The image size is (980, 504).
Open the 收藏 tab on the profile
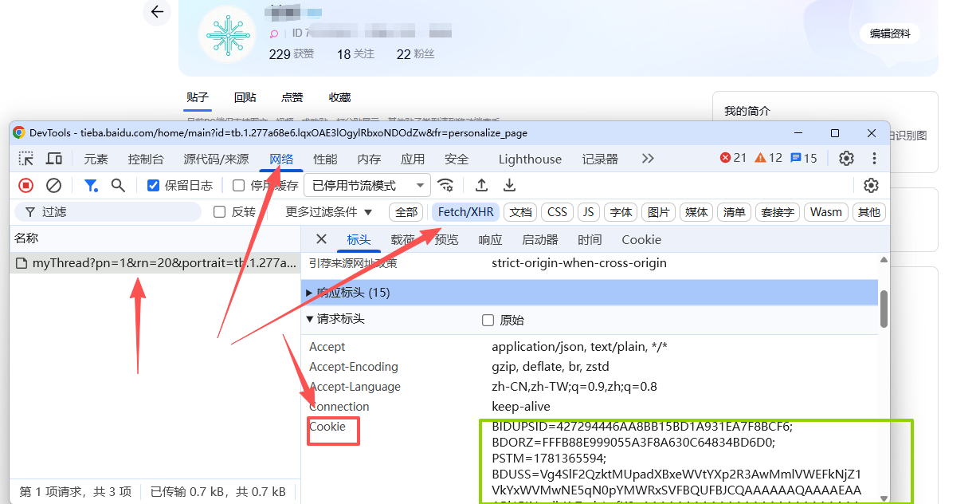click(x=340, y=97)
